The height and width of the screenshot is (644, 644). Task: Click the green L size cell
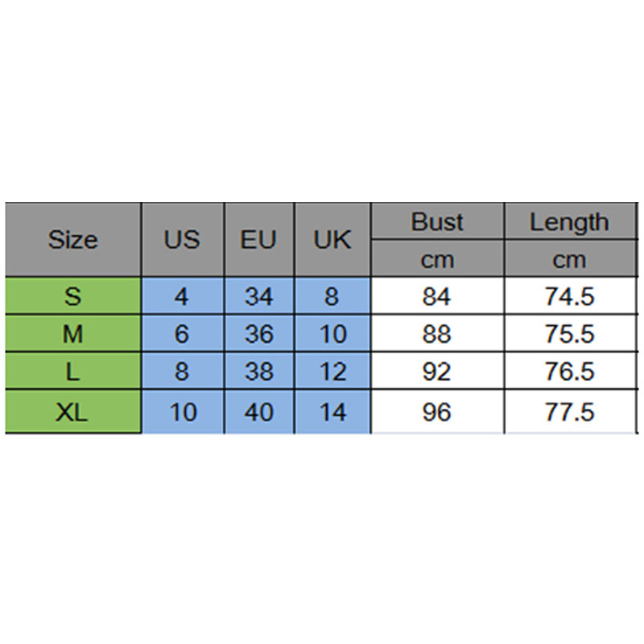coord(72,372)
